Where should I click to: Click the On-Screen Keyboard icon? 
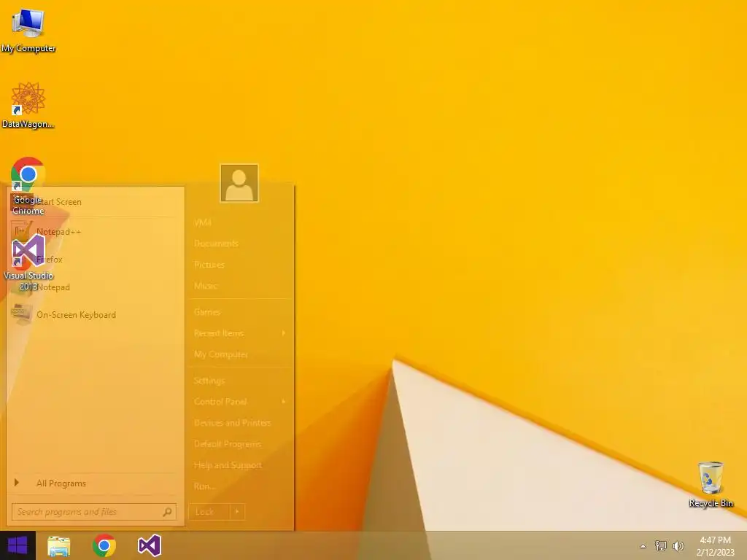pyautogui.click(x=21, y=314)
